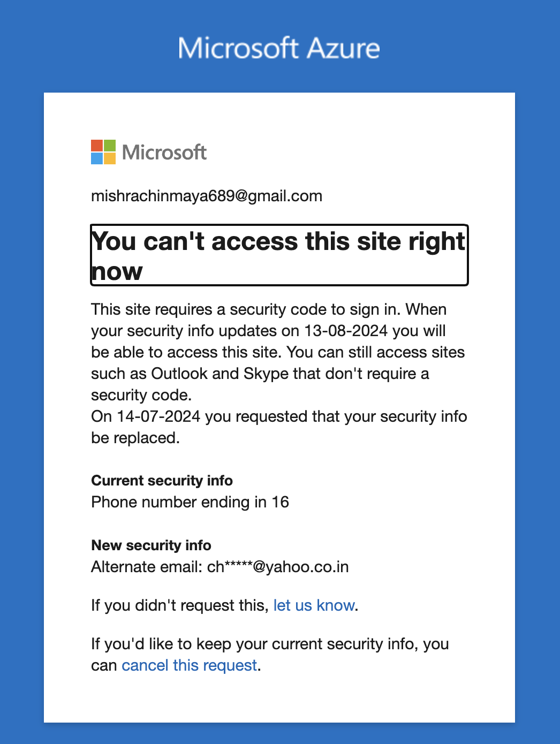Click the Microsoft four-square logo icon

coord(103,152)
